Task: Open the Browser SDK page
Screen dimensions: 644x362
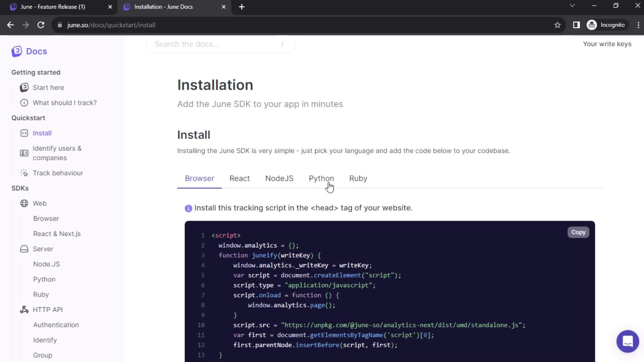Action: pyautogui.click(x=46, y=219)
